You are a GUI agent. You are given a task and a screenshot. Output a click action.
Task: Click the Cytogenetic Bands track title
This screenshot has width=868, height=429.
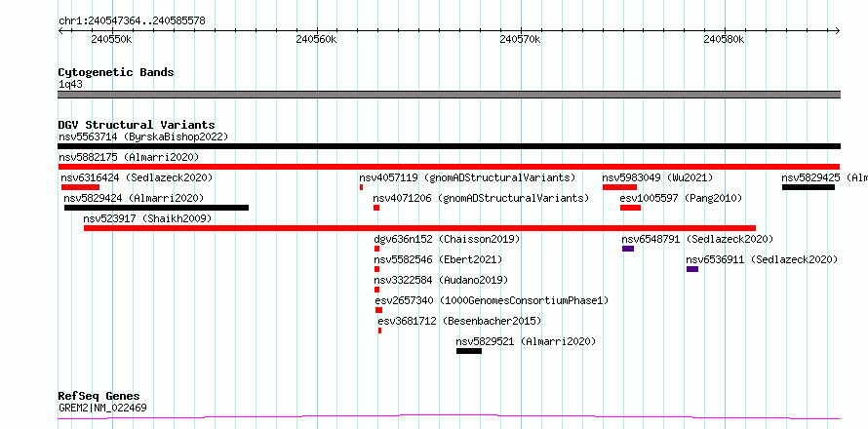(x=116, y=72)
